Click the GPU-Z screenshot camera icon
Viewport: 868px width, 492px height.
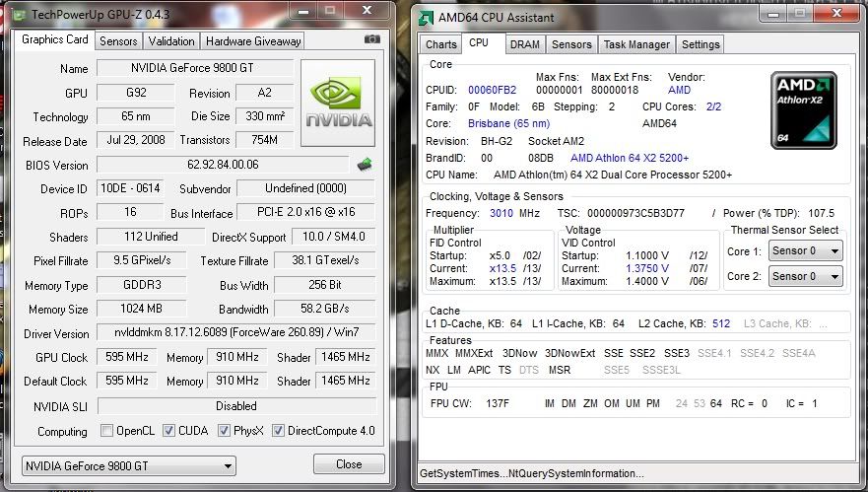point(372,39)
